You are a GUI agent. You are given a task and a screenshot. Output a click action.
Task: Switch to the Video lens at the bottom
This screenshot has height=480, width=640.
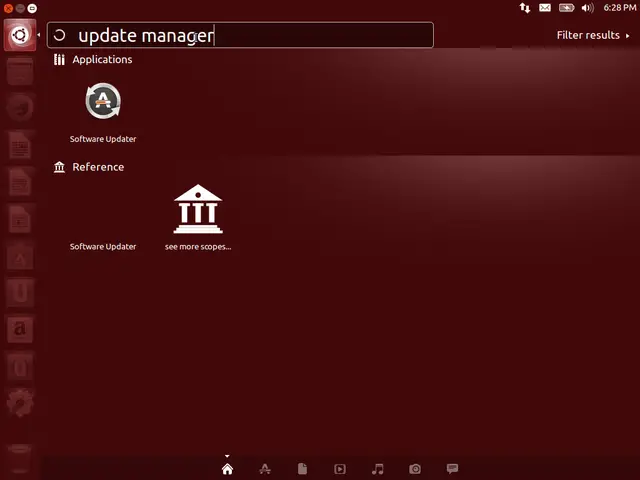click(340, 469)
